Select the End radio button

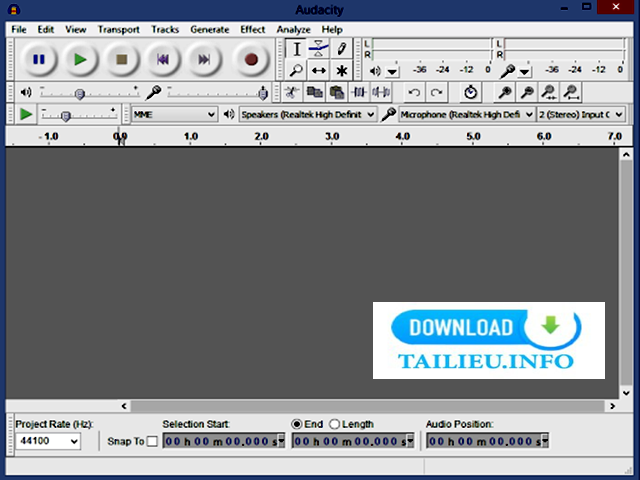(x=297, y=424)
